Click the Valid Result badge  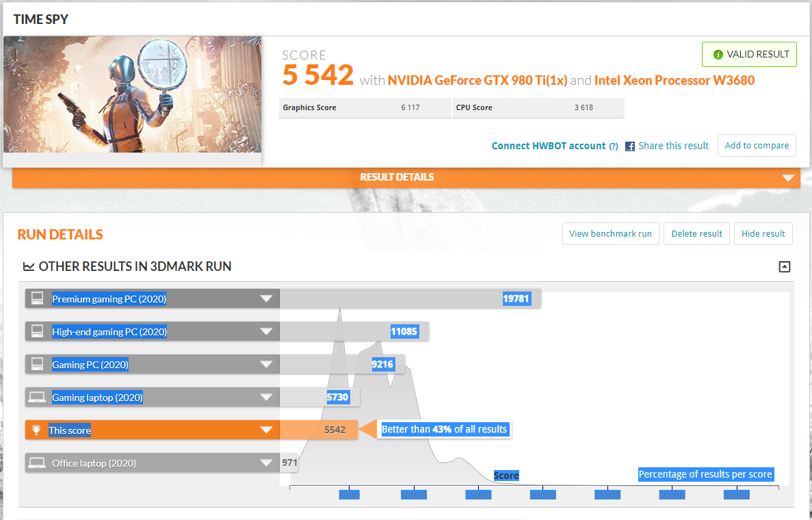pyautogui.click(x=749, y=54)
